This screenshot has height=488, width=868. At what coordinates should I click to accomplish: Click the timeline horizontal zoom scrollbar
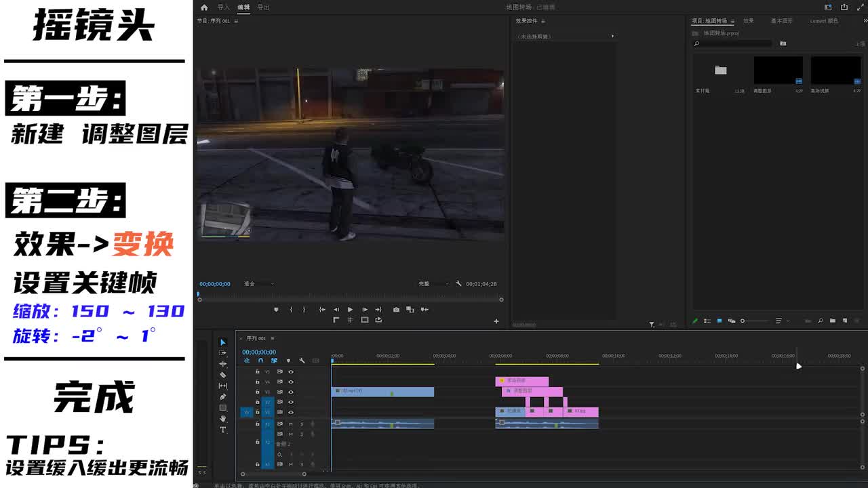(273, 474)
